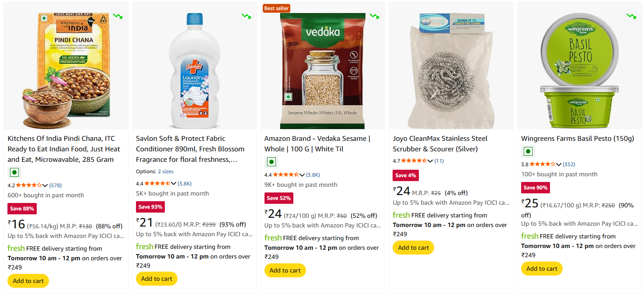The image size is (644, 297).
Task: Open the 2 sizes options link
Action: (166, 171)
